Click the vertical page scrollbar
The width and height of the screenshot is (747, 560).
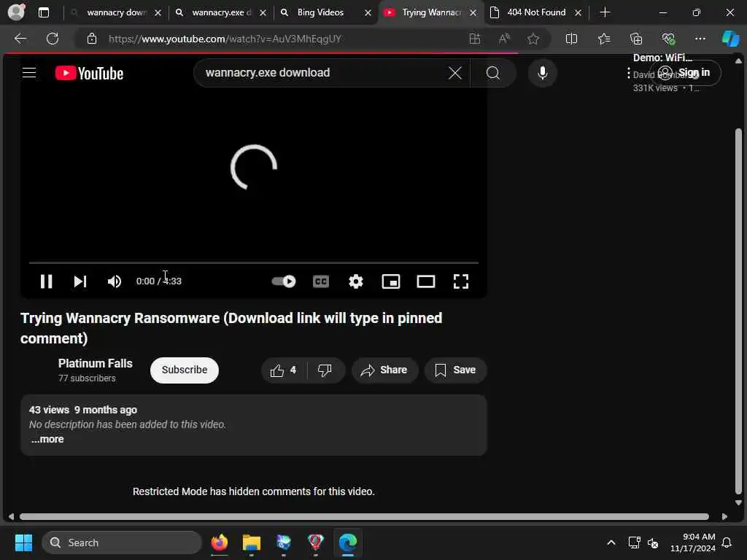(738, 311)
